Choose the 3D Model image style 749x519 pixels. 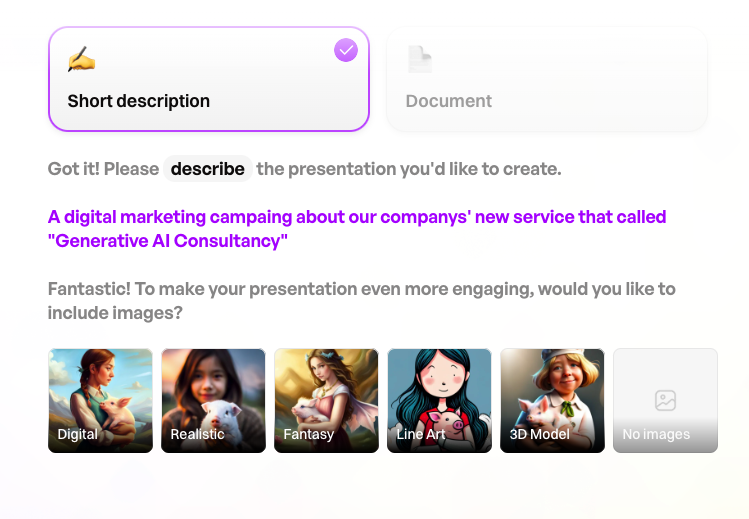552,401
